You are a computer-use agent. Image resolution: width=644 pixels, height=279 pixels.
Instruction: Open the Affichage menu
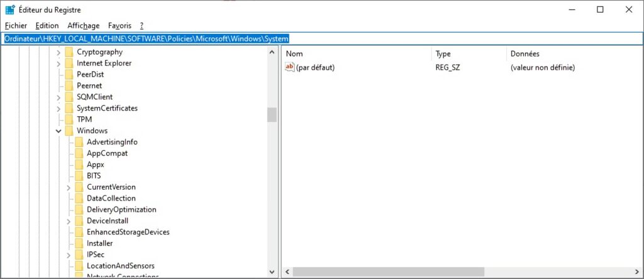click(83, 26)
